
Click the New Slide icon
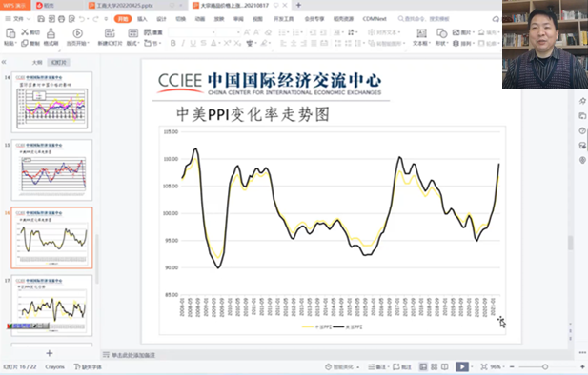coord(110,33)
